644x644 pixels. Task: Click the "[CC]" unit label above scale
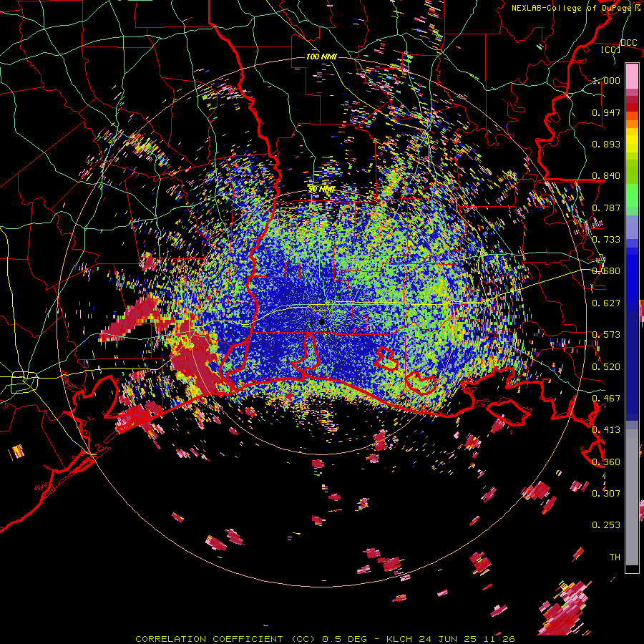(x=610, y=49)
